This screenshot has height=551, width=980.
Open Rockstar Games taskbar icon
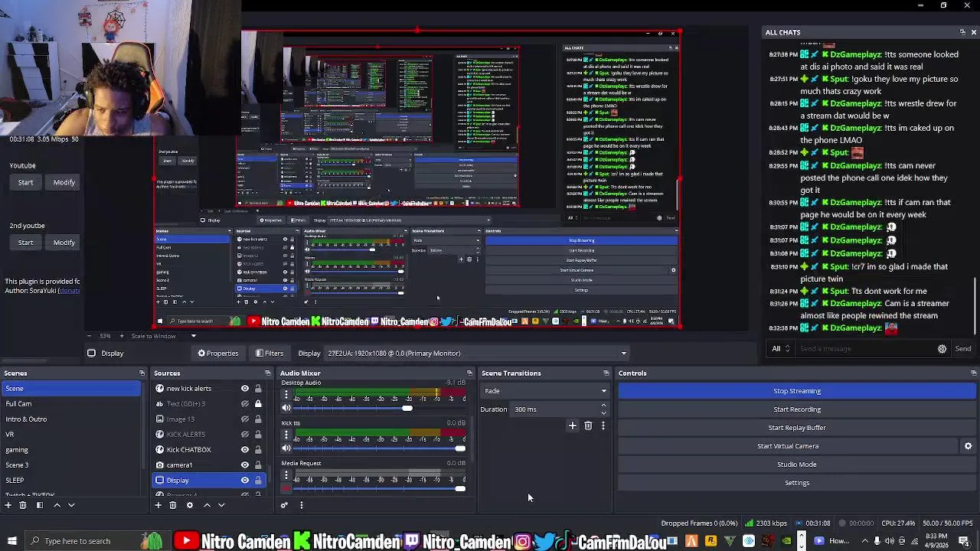(710, 541)
